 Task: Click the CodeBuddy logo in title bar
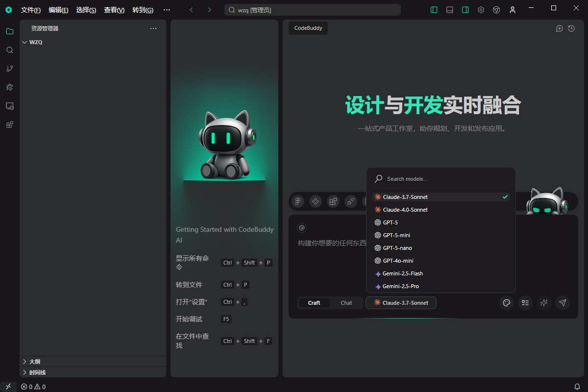(8, 10)
